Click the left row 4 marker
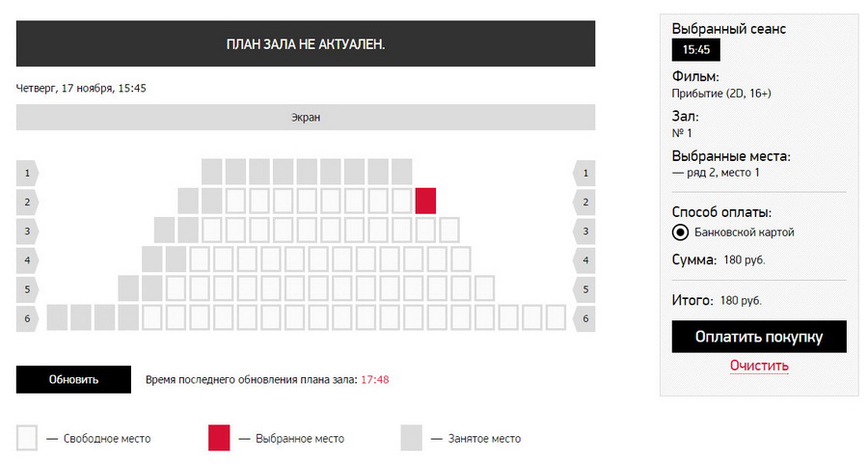 coord(27,260)
